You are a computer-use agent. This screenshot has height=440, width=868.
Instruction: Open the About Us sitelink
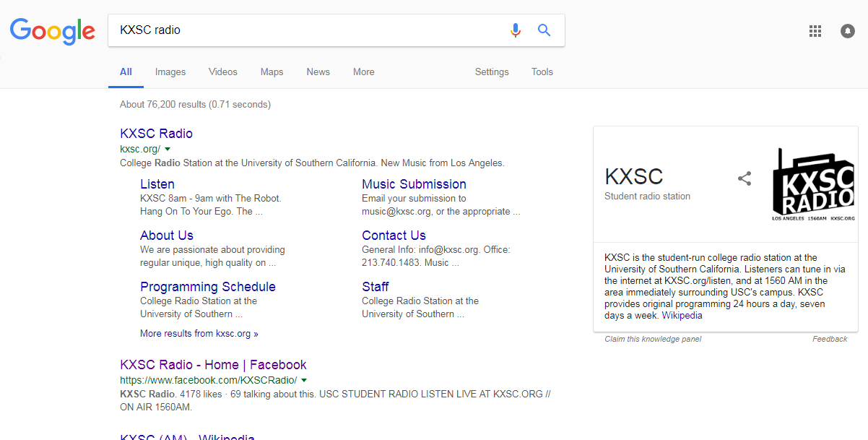167,236
